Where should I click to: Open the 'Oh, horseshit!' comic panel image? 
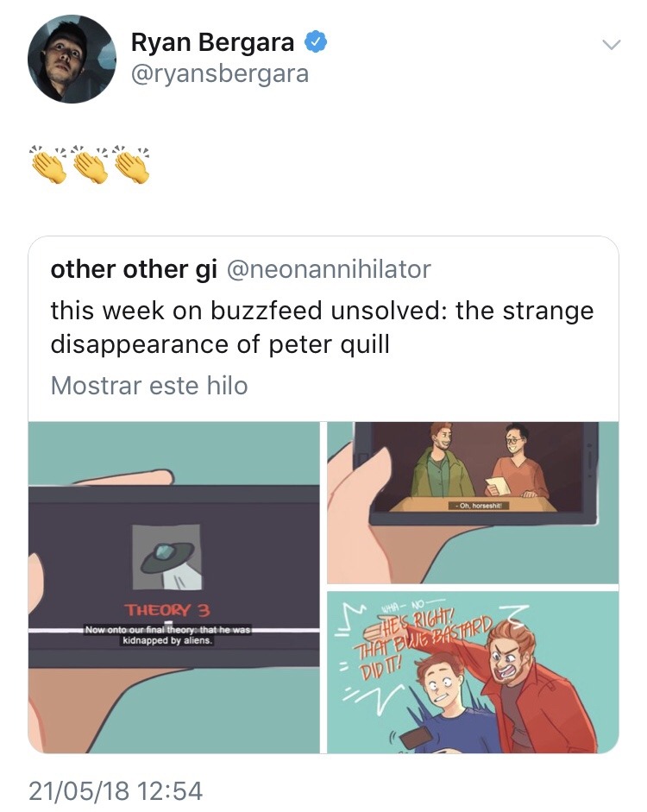point(473,502)
